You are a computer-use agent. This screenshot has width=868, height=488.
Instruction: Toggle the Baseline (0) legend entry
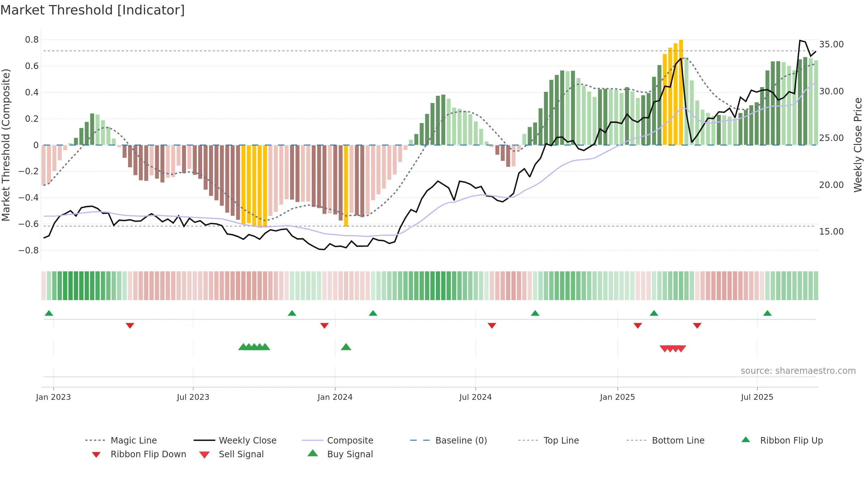[x=448, y=440]
